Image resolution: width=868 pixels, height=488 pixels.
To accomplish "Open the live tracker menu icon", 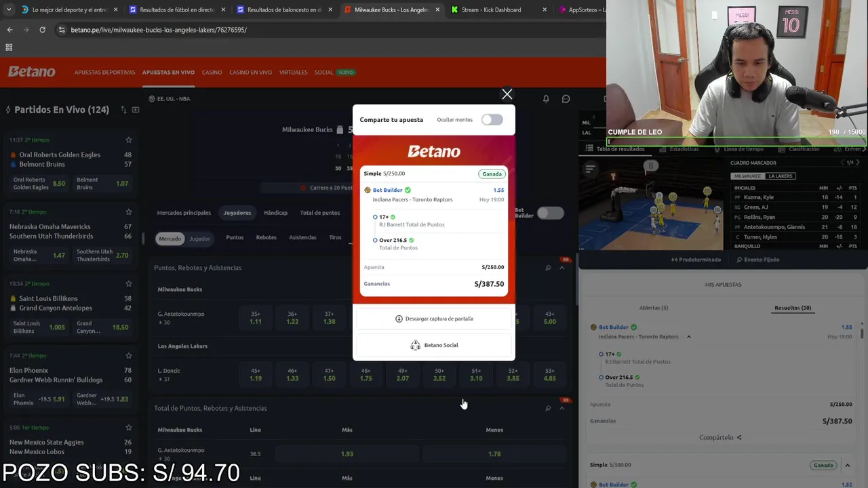I will [590, 168].
